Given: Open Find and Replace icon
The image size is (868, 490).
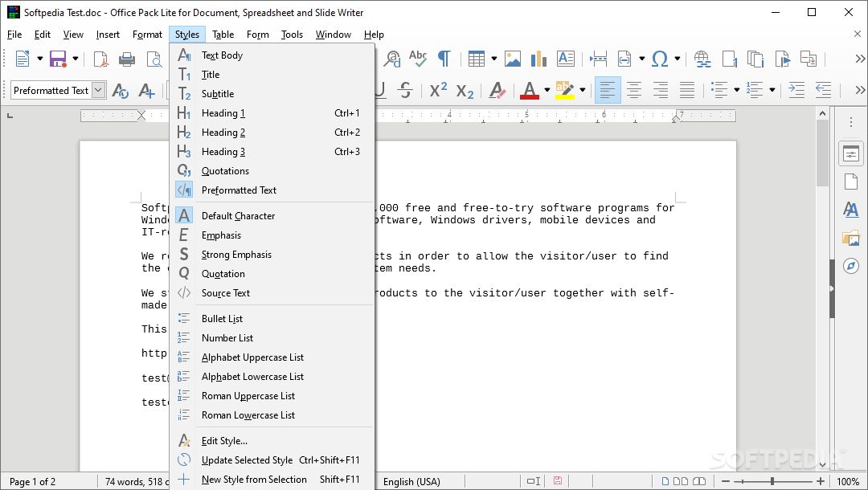Looking at the screenshot, I should pyautogui.click(x=392, y=59).
